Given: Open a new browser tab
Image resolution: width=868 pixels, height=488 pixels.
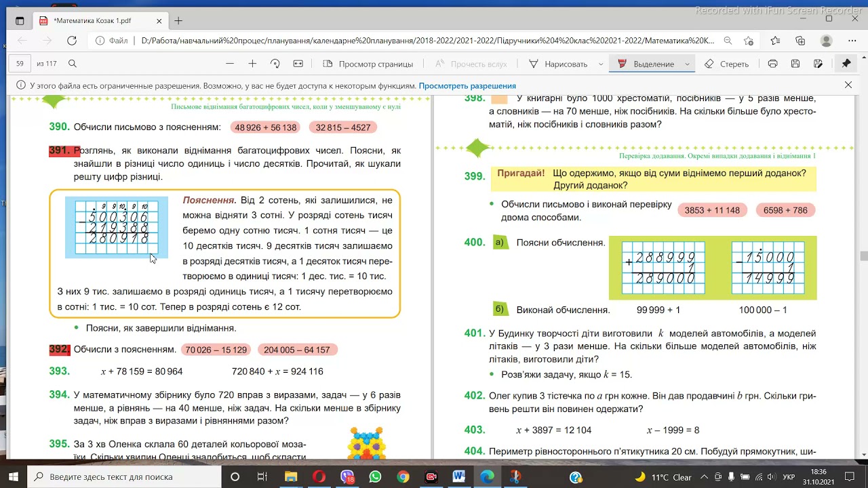Looking at the screenshot, I should click(x=178, y=21).
